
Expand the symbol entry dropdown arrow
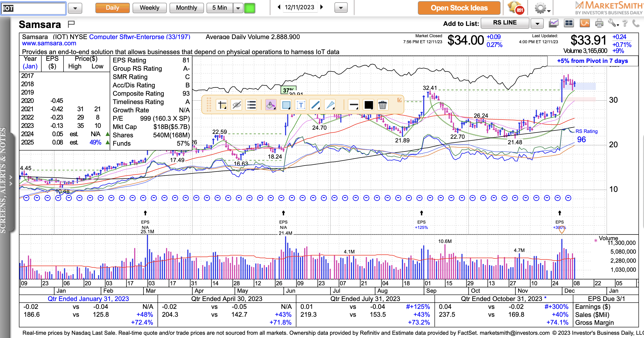pos(75,8)
